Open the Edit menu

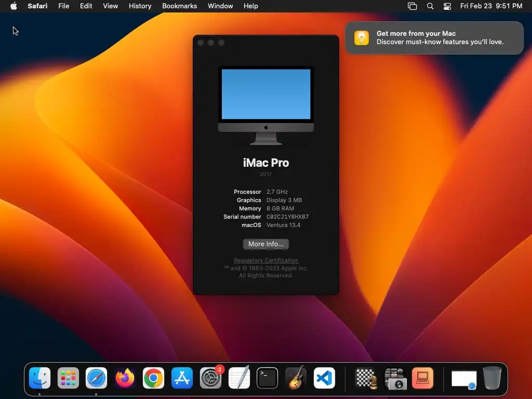click(x=86, y=6)
